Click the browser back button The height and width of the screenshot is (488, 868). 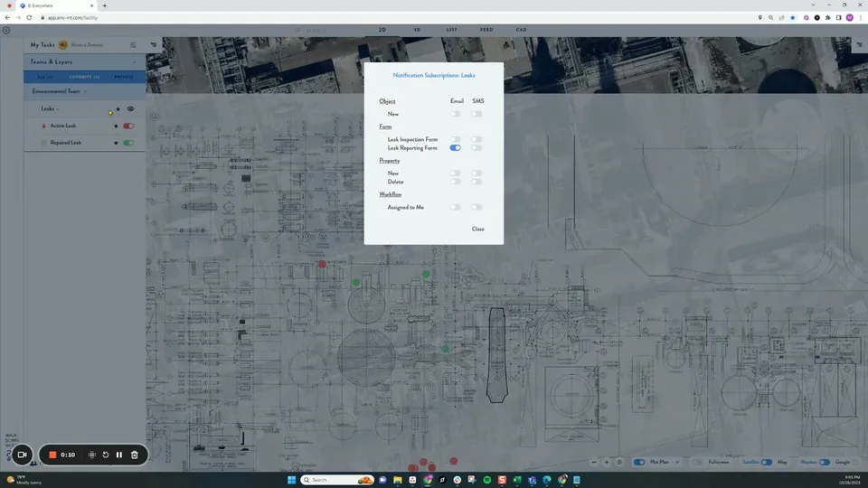[x=7, y=18]
